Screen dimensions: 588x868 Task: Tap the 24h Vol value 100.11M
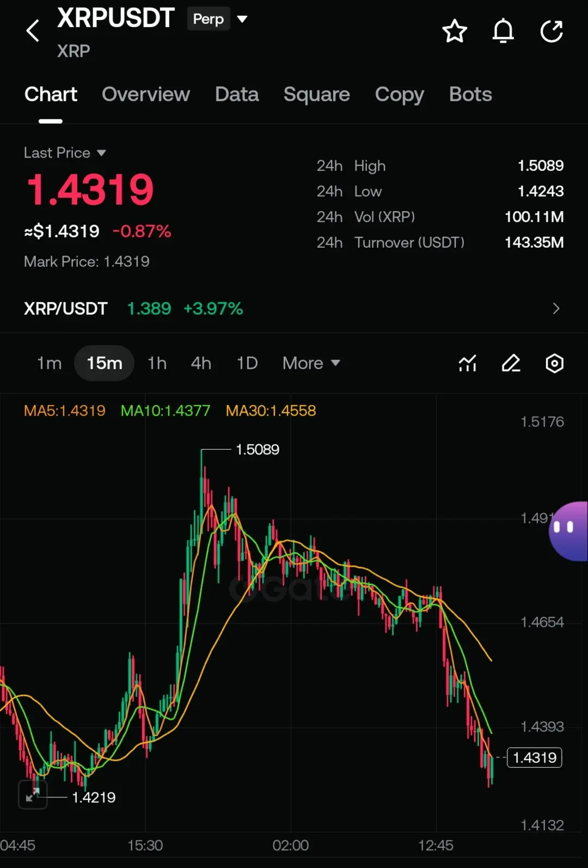click(x=534, y=217)
